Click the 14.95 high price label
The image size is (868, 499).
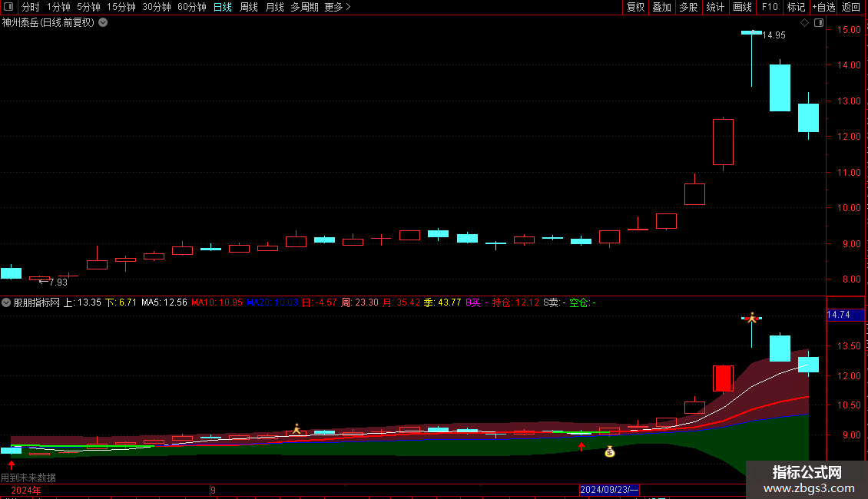(x=774, y=35)
